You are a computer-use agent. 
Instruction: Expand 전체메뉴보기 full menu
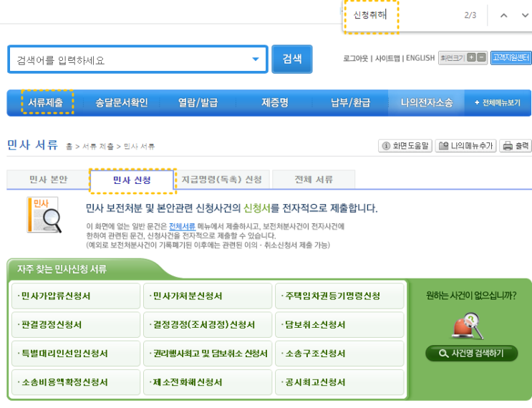click(498, 102)
